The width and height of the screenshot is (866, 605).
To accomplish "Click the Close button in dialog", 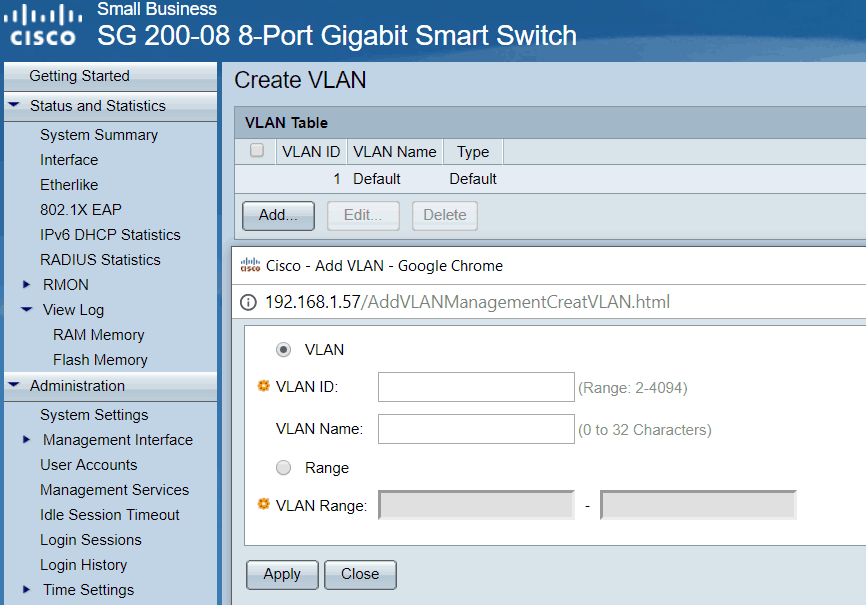I will (x=360, y=574).
